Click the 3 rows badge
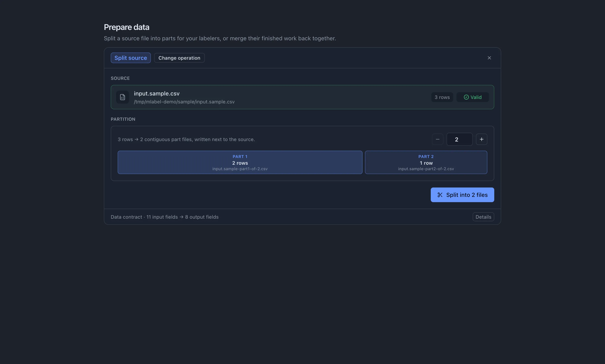 (x=442, y=97)
